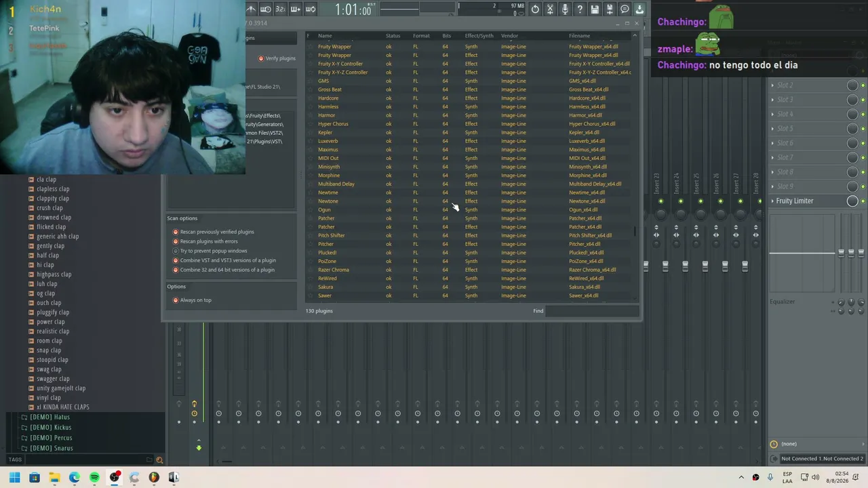This screenshot has width=868, height=488.
Task: Click the Verify plugins button
Action: (x=277, y=58)
